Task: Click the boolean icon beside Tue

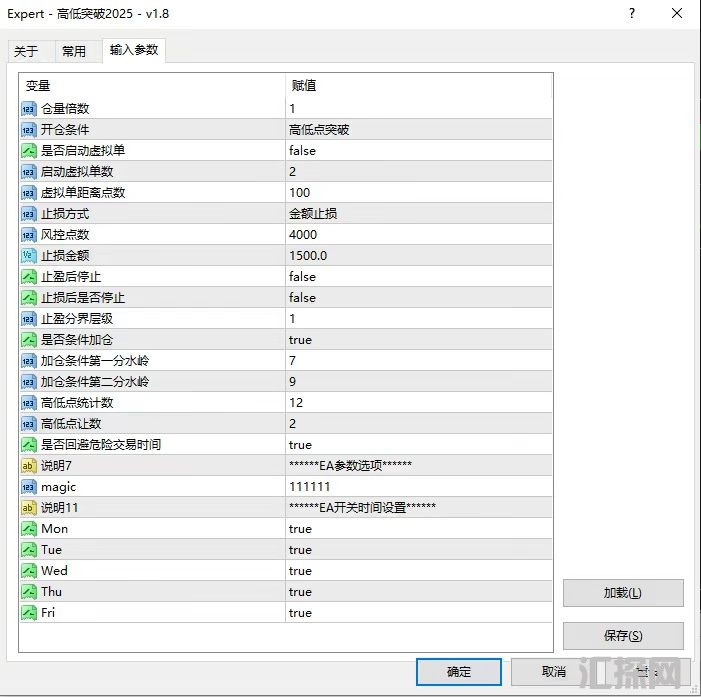Action: click(x=29, y=550)
